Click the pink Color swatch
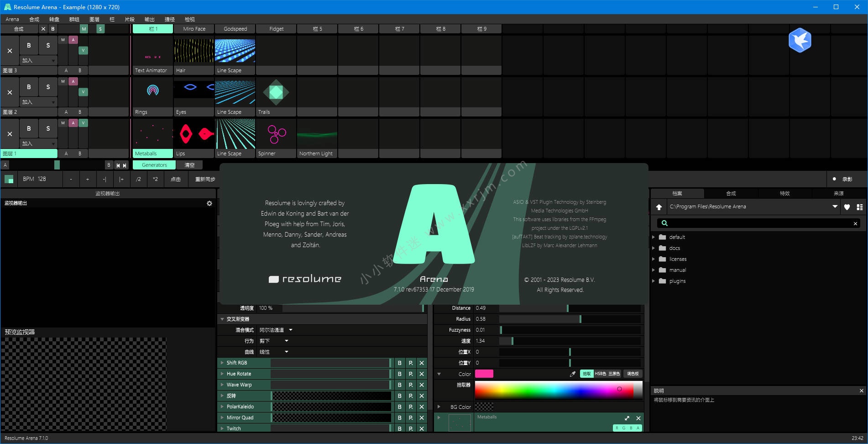868x444 pixels. coord(484,374)
